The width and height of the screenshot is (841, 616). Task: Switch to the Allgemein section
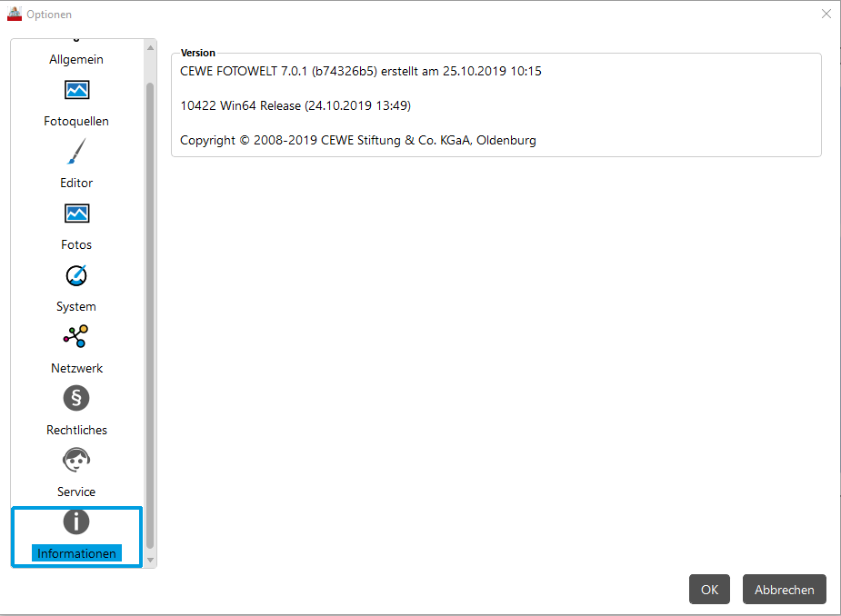coord(76,59)
